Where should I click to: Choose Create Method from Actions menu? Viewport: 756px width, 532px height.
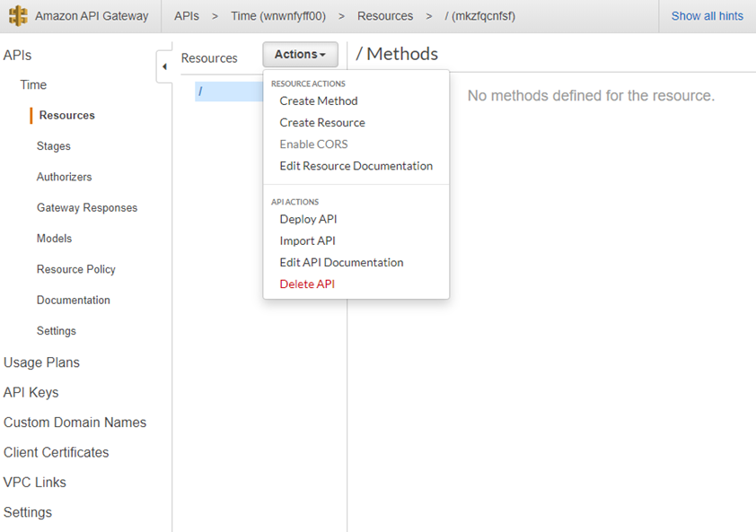coord(318,101)
